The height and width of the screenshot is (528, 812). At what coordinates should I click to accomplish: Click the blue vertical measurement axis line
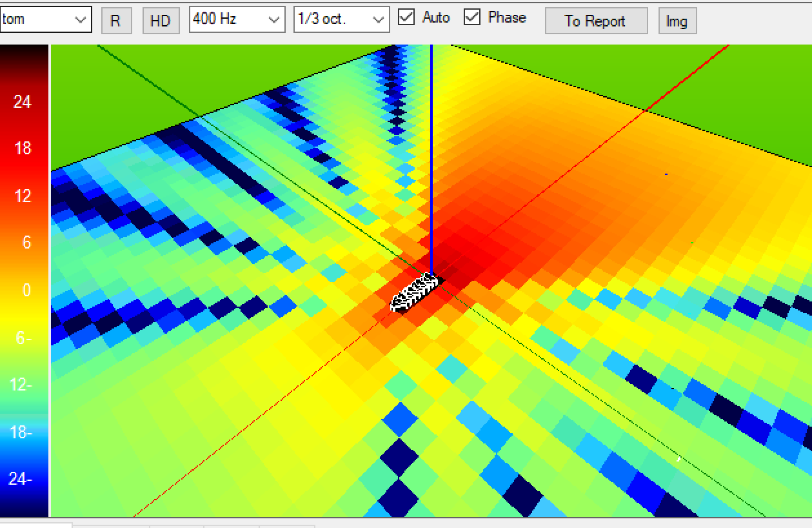coord(431,161)
